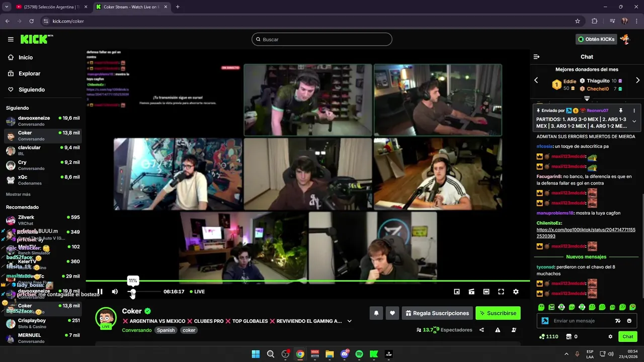This screenshot has width=644, height=362.
Task: Insert the first green quick emote
Action: tap(541, 307)
